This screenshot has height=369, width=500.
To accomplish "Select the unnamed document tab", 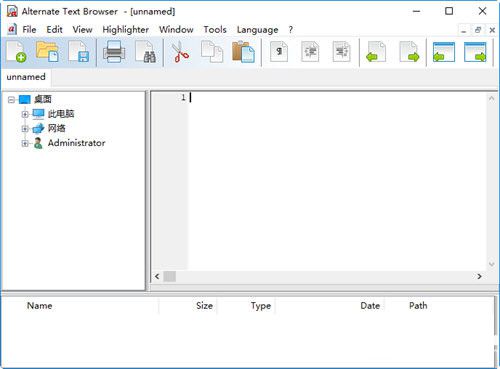I will [x=26, y=77].
